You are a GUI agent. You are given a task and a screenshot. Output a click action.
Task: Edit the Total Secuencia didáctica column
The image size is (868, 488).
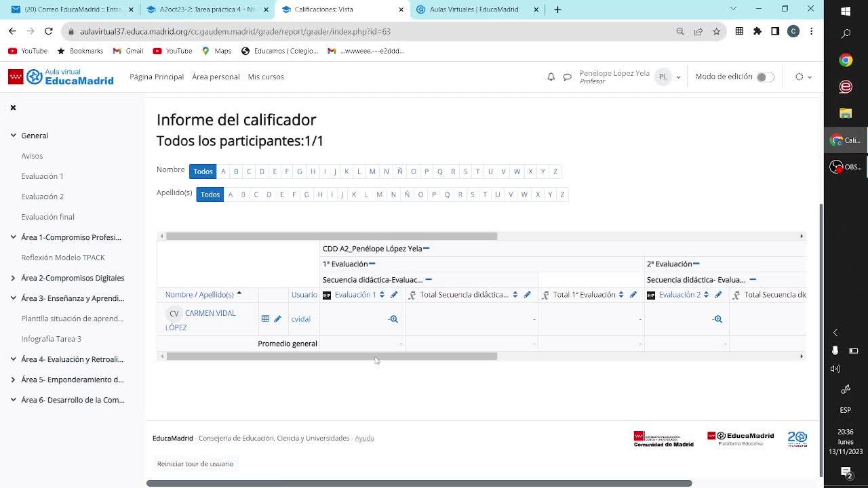click(527, 295)
